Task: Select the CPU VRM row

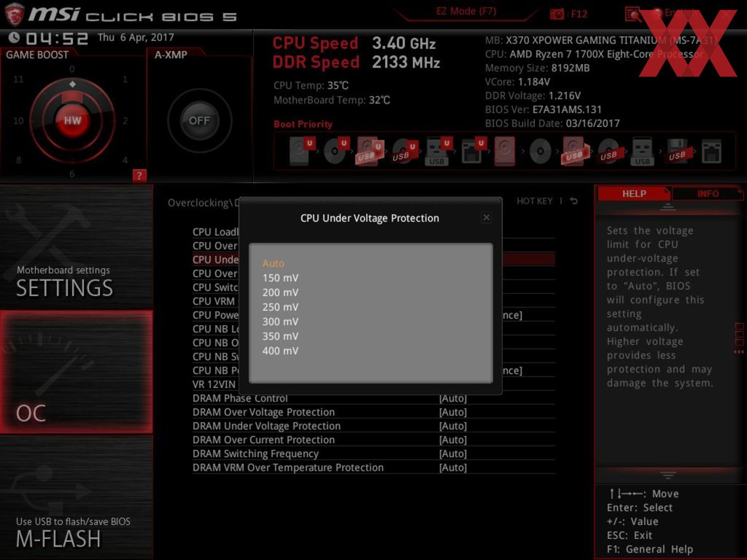Action: pyautogui.click(x=214, y=301)
